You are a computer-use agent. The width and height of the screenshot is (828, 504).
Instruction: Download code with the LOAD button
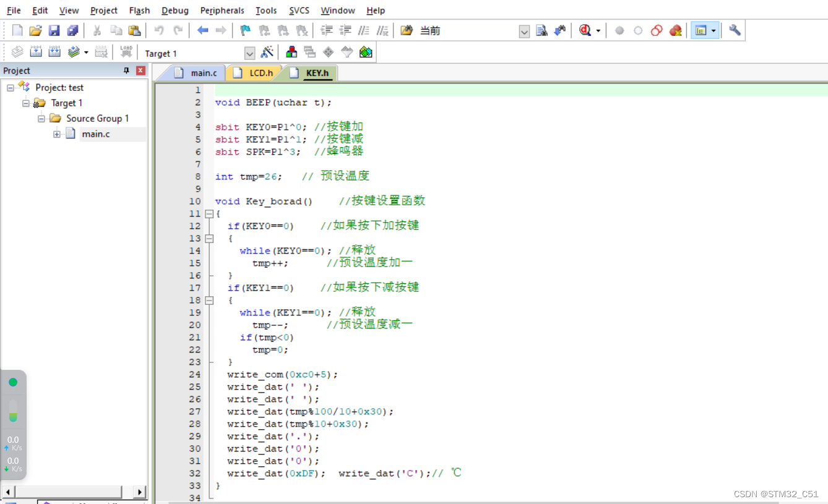(126, 53)
